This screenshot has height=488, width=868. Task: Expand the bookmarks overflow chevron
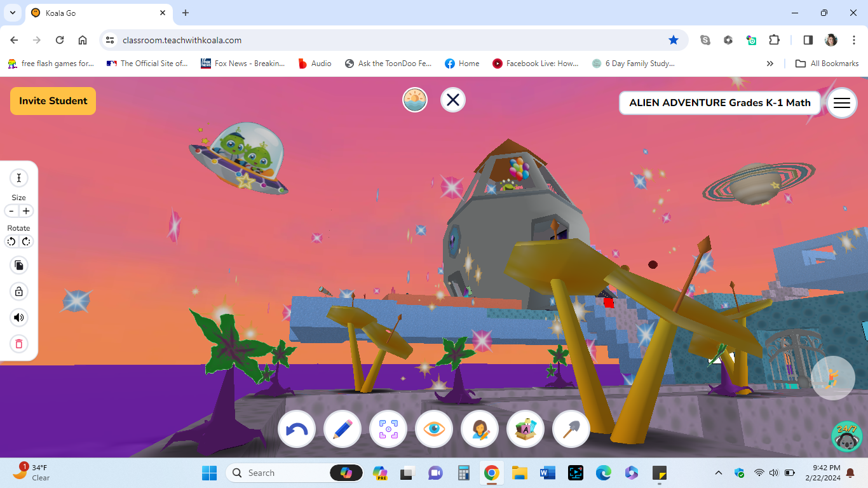pos(770,63)
